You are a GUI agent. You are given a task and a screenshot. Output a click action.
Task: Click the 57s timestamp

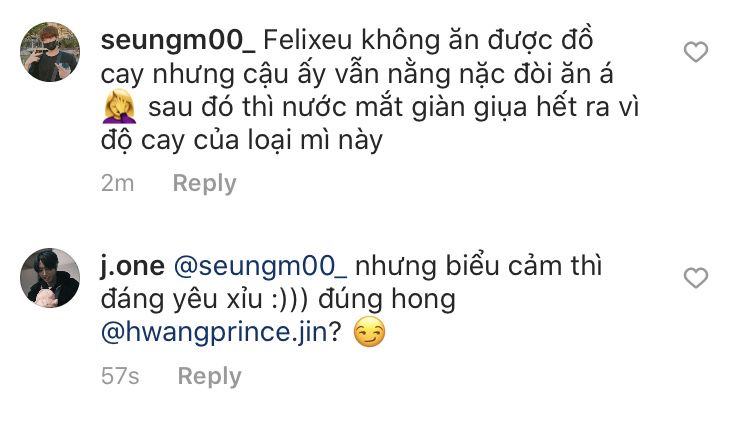click(x=120, y=376)
